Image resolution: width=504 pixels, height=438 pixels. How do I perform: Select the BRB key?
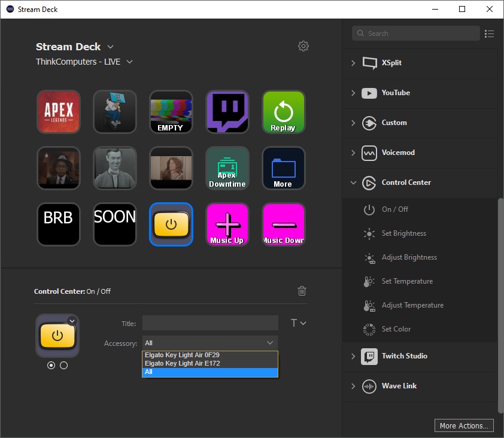coord(59,224)
